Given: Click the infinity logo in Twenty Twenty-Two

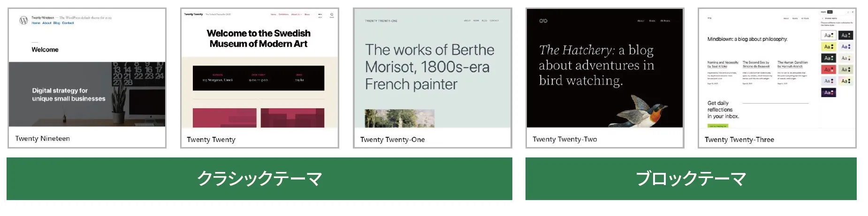Looking at the screenshot, I should coord(543,21).
